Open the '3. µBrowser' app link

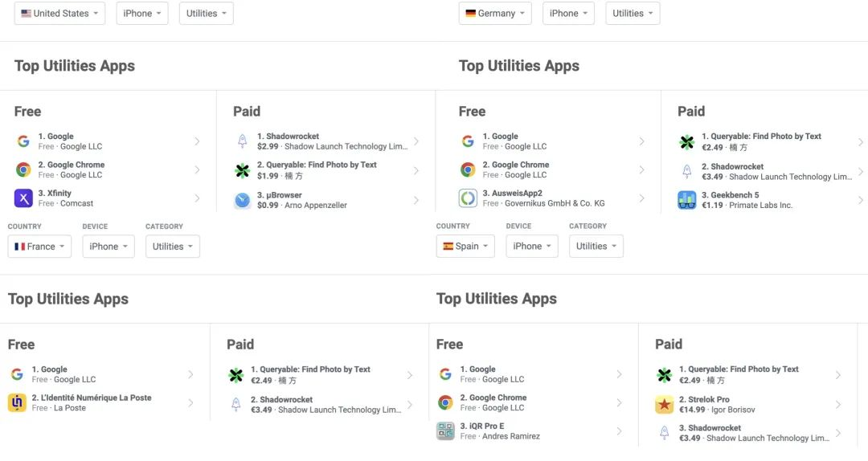pos(280,195)
